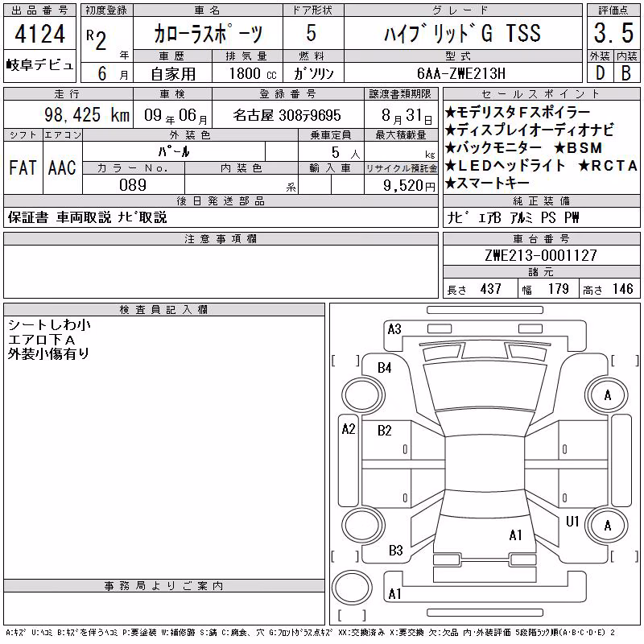The image size is (644, 644).
Task: Click the first registration year R2
Action: click(x=97, y=39)
